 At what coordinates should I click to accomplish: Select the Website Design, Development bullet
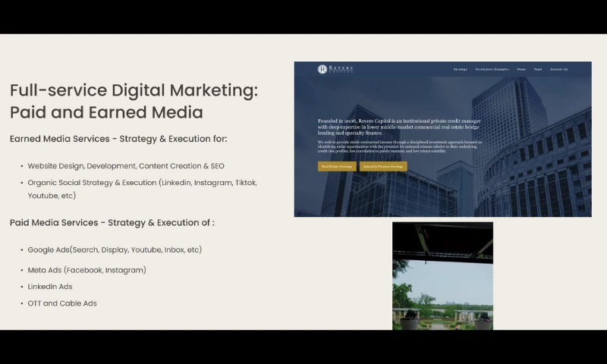tap(126, 165)
